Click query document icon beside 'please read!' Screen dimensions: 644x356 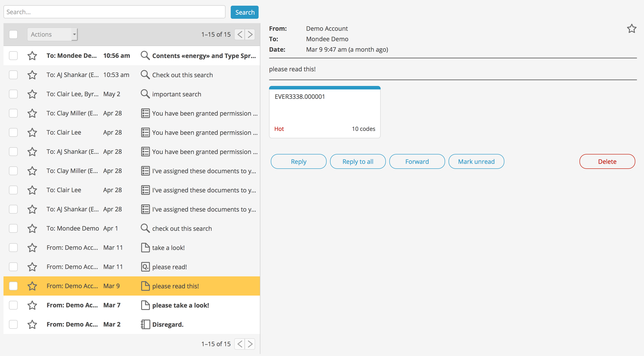(145, 267)
